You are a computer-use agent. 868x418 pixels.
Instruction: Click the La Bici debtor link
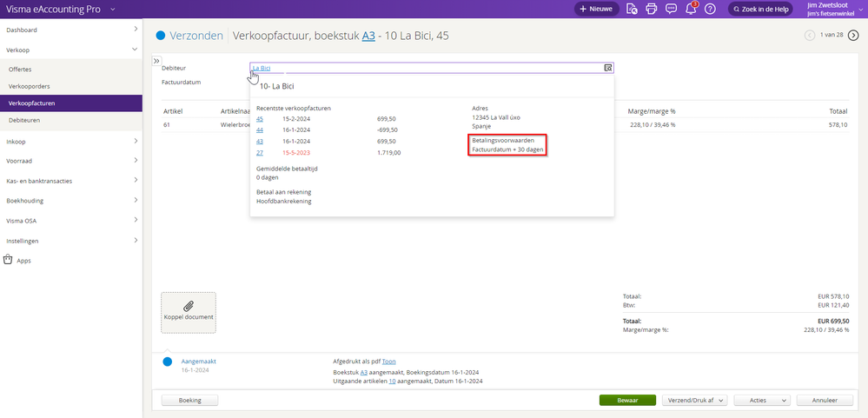[262, 68]
